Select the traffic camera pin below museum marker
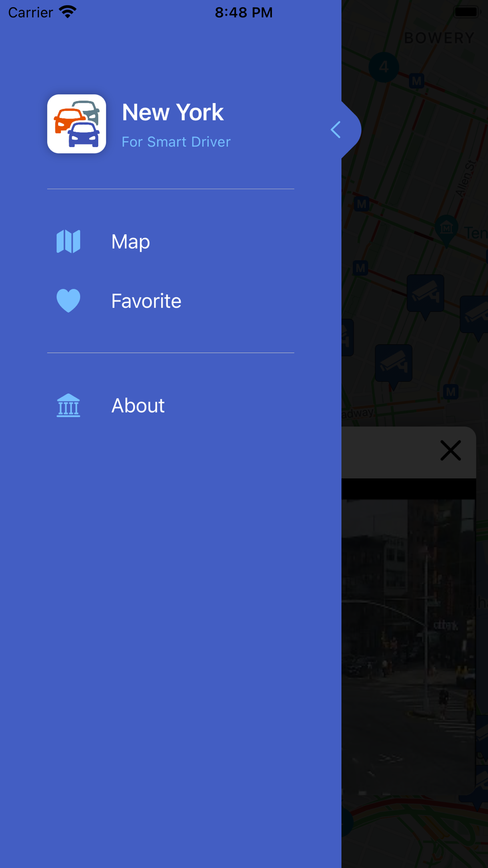The width and height of the screenshot is (488, 868). 426,297
